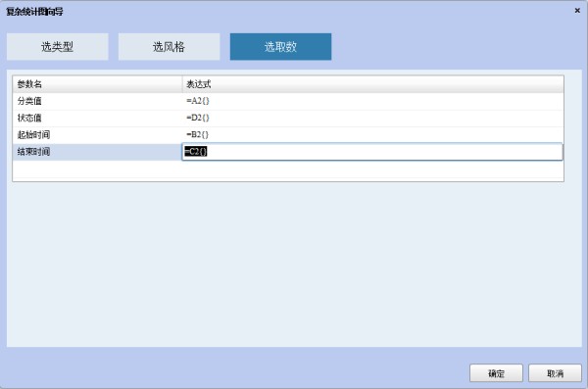Screen dimensions: 588x389
Task: Click the blank panel area below the table
Action: click(x=294, y=265)
